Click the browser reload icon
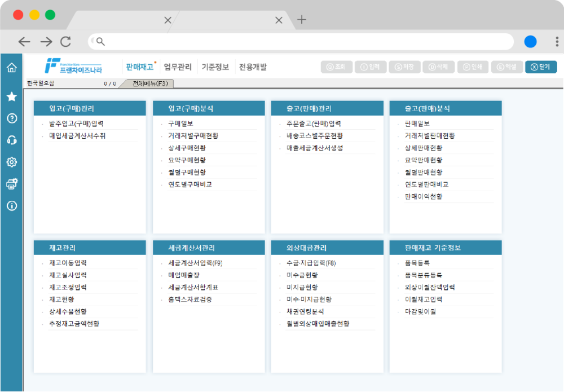This screenshot has height=392, width=564. tap(65, 42)
